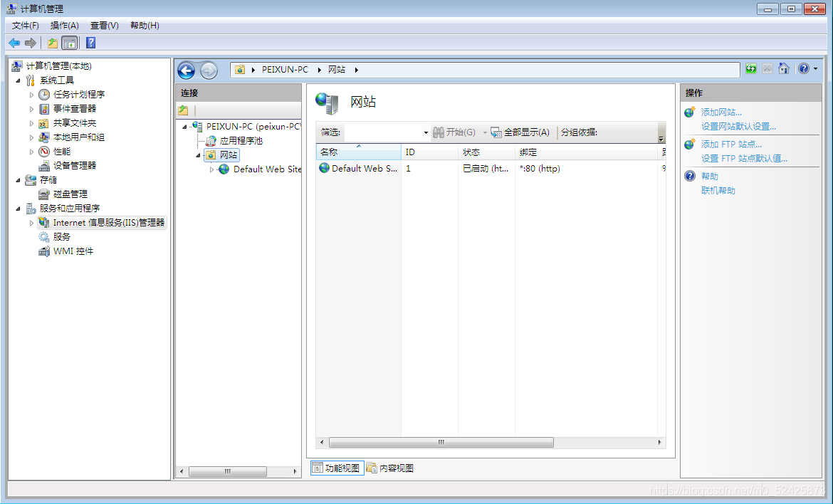Click the Disk Management icon
Screen dimensions: 833x504
coord(45,194)
